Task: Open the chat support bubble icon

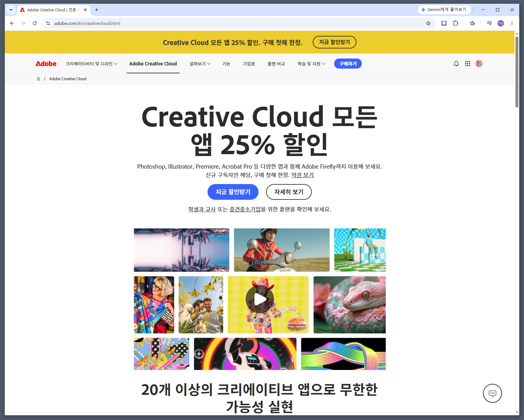Action: click(x=493, y=393)
